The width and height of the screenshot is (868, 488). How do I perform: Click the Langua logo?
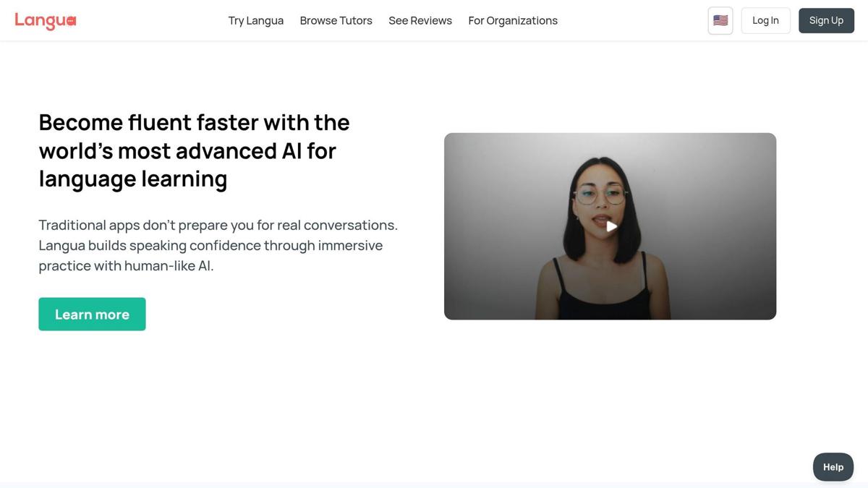(x=46, y=21)
